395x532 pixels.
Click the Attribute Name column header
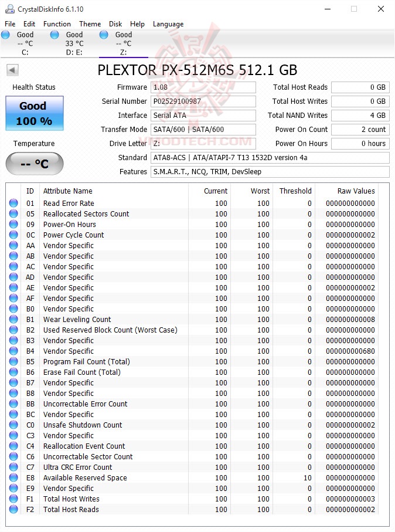click(114, 191)
